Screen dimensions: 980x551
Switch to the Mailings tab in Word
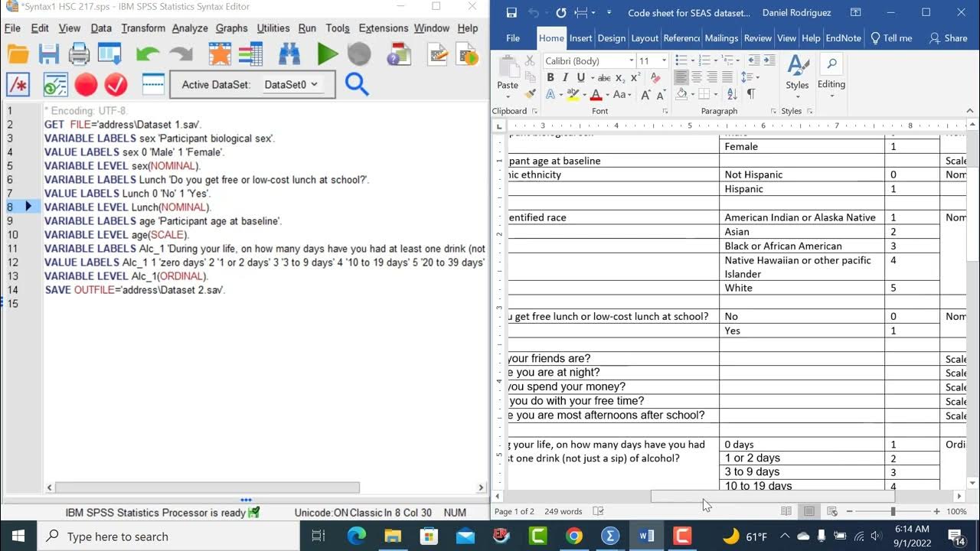721,38
